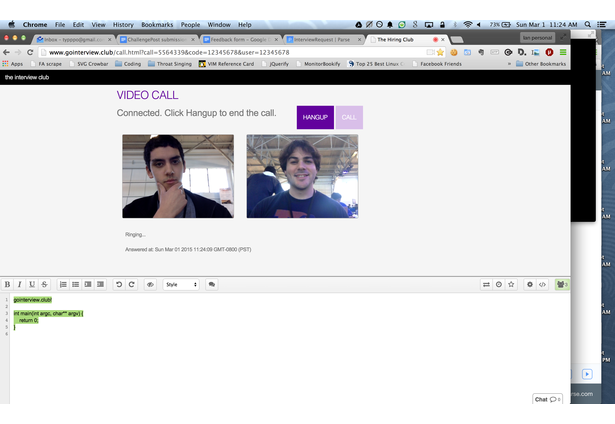Click the camera access indicator in address bar
This screenshot has width=615, height=424.
click(x=430, y=52)
